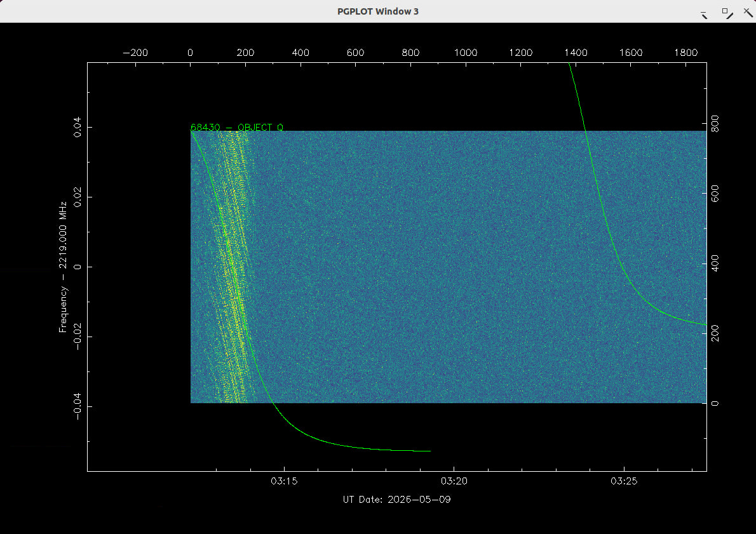Select the 68430 - OBJECT Q label
The width and height of the screenshot is (756, 534).
click(x=237, y=127)
